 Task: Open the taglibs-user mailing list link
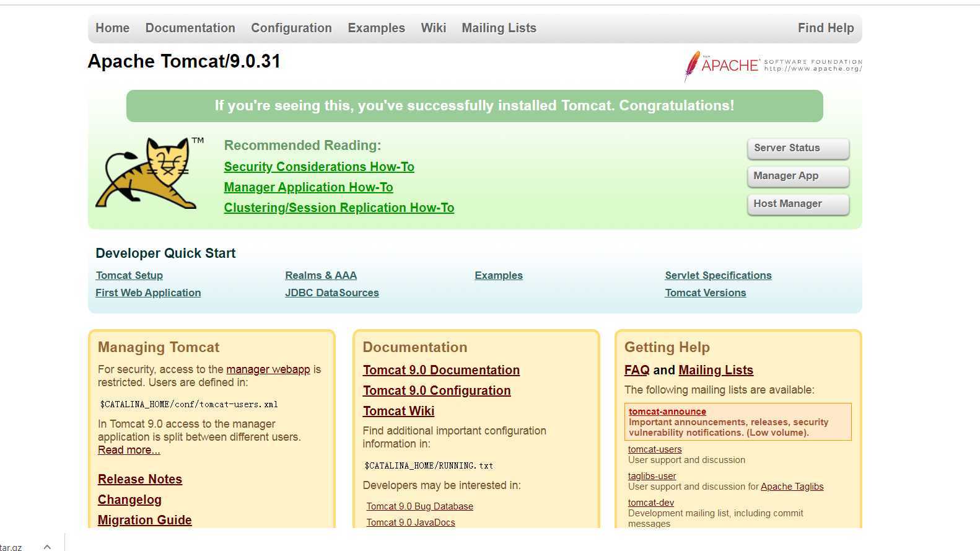click(652, 476)
